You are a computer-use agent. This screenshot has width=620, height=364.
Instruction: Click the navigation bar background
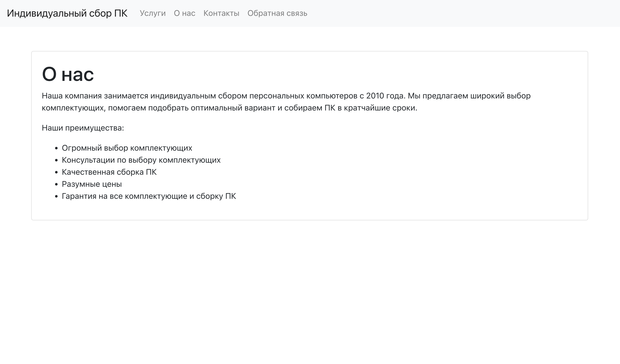[450, 13]
